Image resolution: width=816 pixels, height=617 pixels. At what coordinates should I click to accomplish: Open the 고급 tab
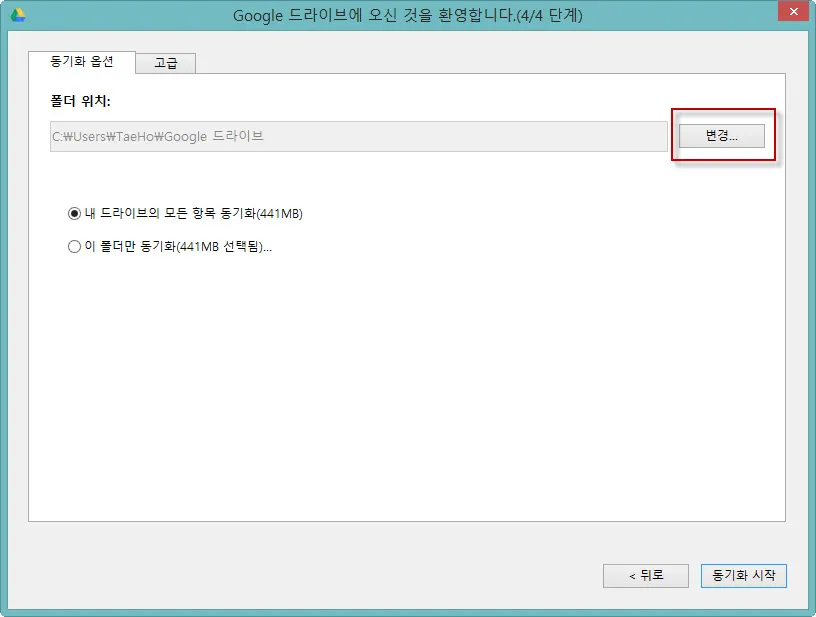(165, 63)
